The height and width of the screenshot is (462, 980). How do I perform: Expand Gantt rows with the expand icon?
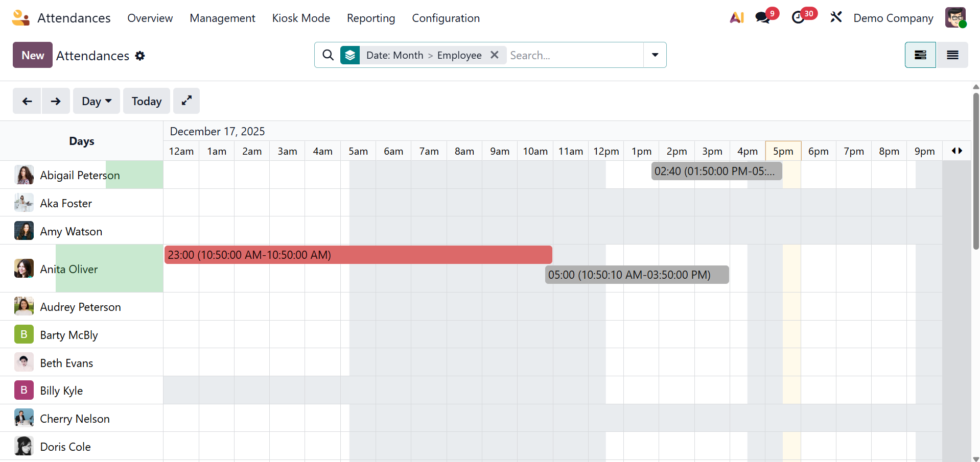[x=186, y=101]
